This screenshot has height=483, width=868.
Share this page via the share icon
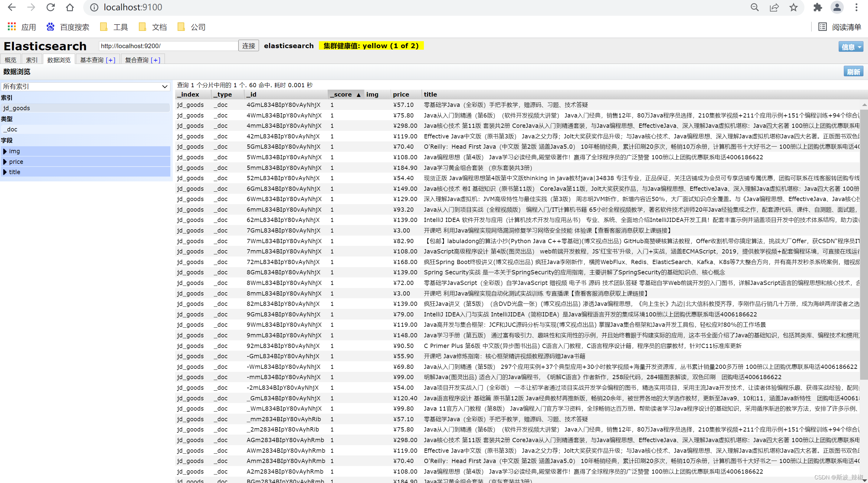[x=774, y=8]
